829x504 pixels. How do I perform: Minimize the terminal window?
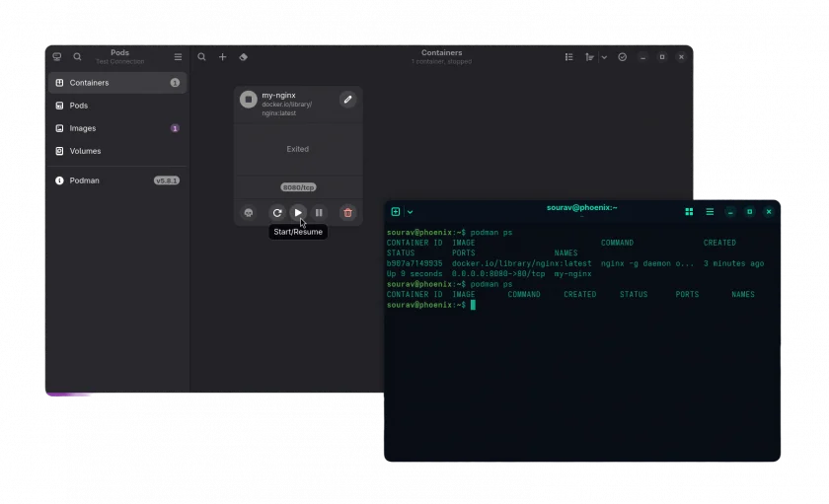point(730,211)
